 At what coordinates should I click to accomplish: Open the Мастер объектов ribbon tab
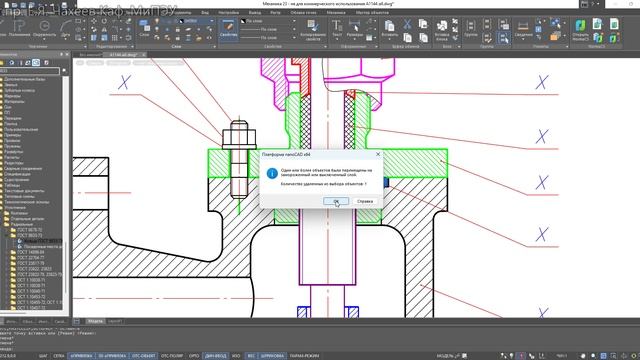tap(372, 13)
